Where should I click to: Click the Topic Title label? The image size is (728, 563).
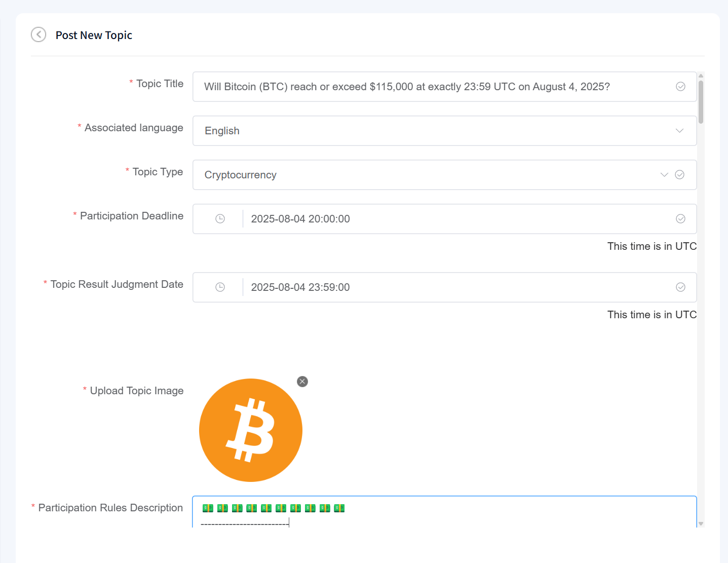click(x=160, y=84)
